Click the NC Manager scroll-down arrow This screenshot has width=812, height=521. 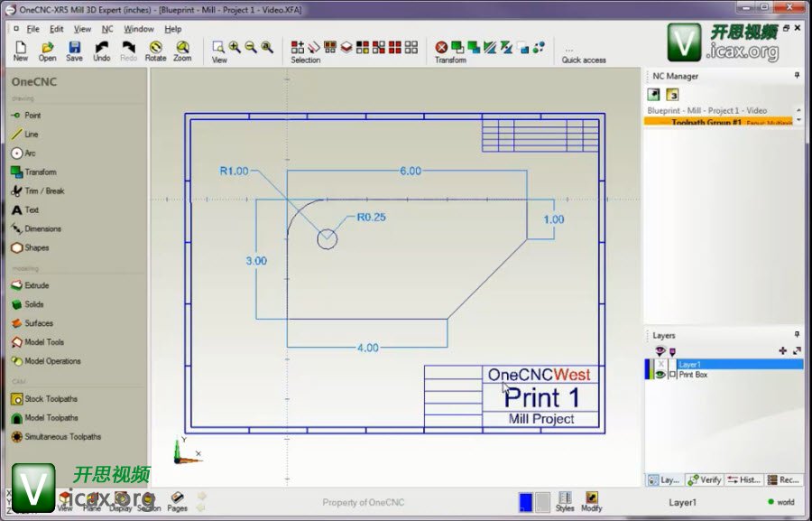[x=798, y=120]
